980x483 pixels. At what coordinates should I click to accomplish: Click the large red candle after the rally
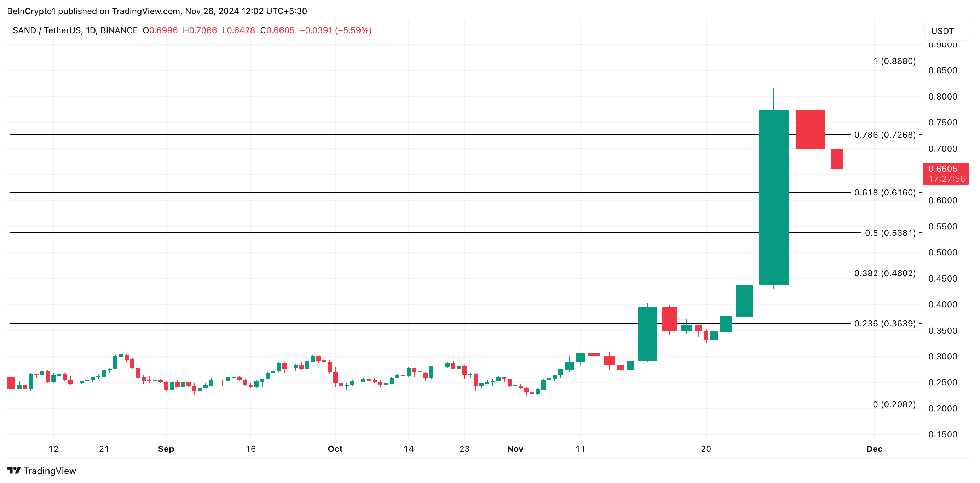pos(811,130)
